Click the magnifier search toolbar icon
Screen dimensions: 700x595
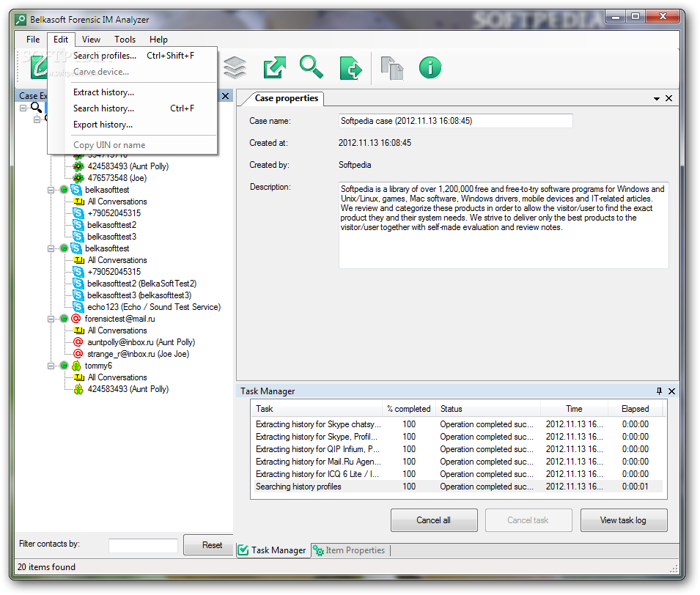pos(312,67)
